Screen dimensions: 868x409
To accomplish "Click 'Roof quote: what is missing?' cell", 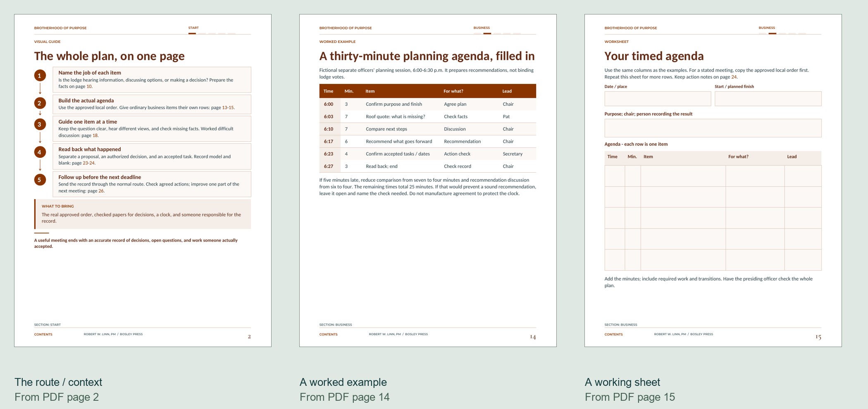I will (395, 117).
